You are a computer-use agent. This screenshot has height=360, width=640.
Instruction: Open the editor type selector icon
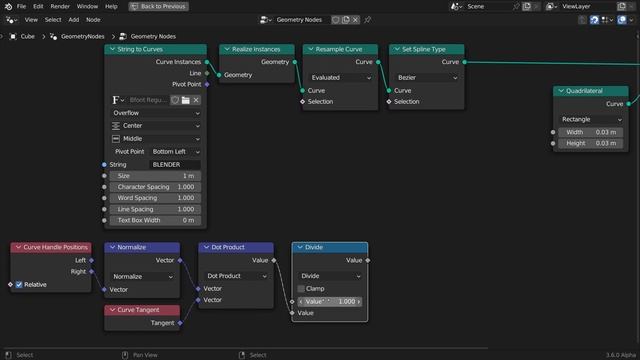point(12,20)
